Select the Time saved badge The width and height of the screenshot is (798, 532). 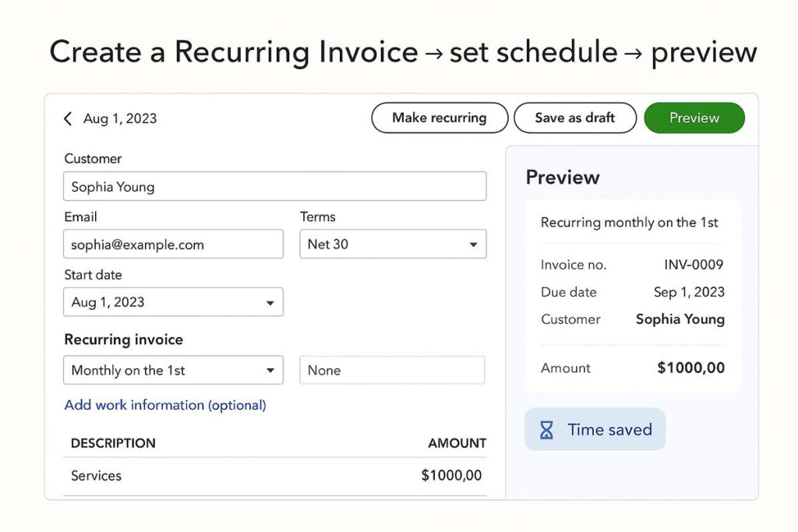595,429
